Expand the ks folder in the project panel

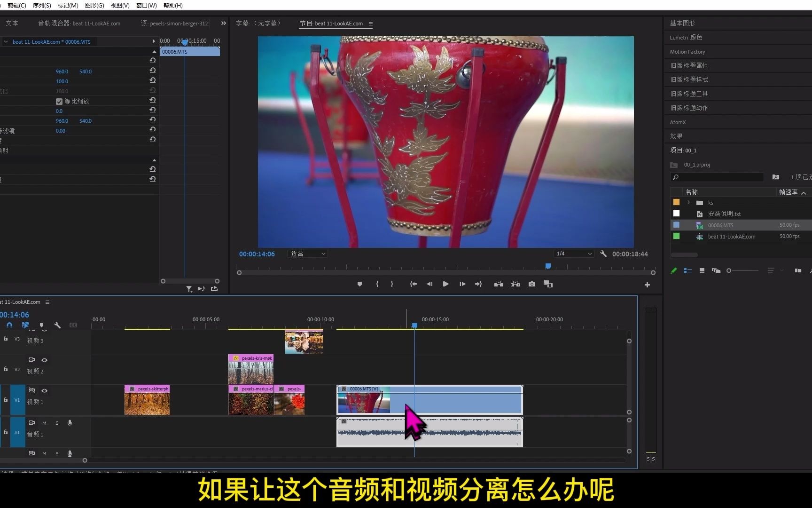tap(688, 202)
